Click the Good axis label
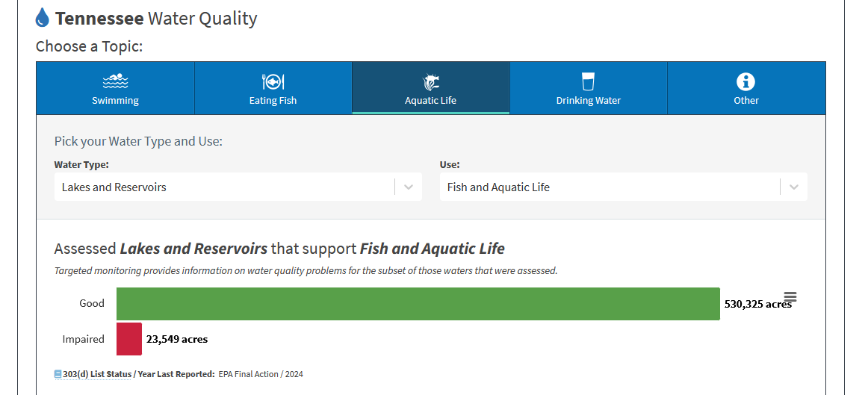The width and height of the screenshot is (868, 395). 92,304
